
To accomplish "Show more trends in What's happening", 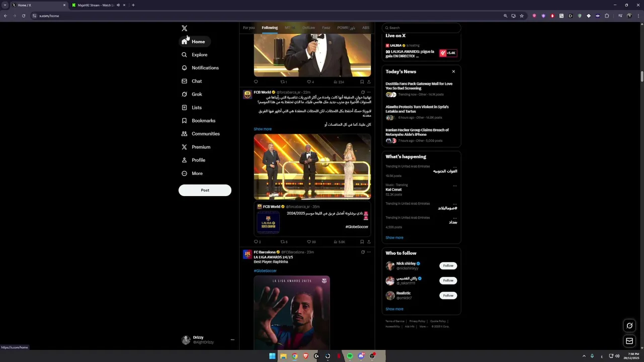I will coord(394,238).
